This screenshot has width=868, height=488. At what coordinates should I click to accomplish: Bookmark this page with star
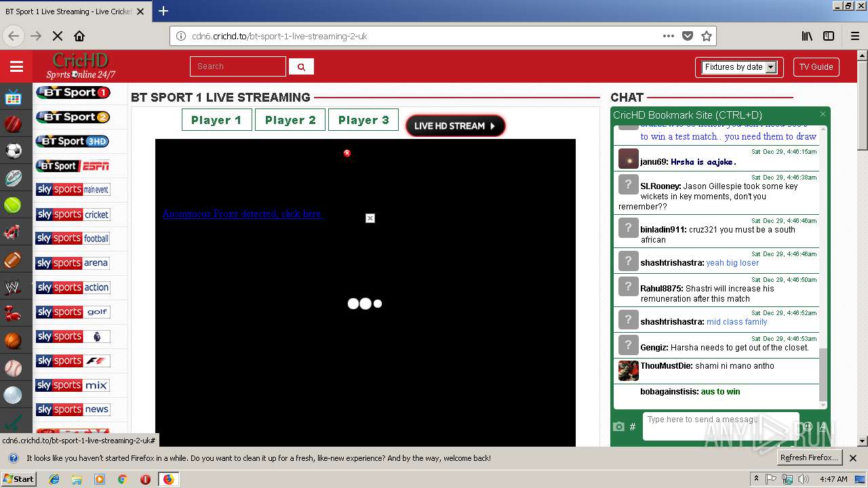707,36
